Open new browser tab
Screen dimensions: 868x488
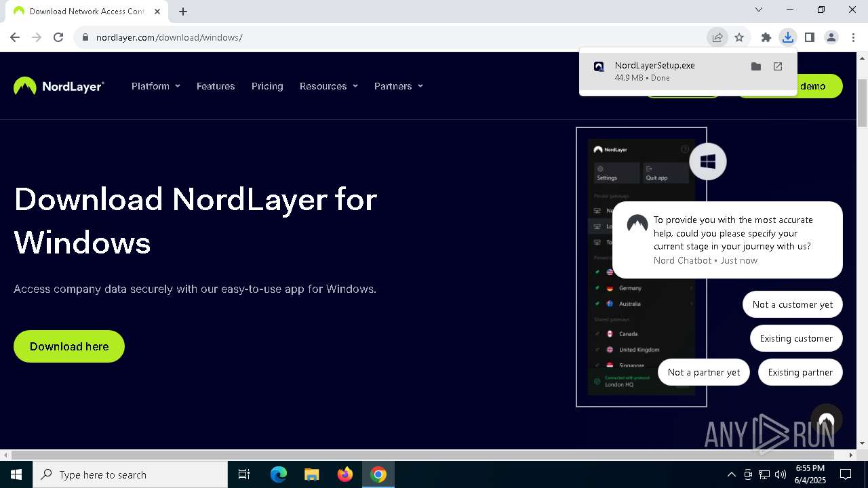coord(183,11)
